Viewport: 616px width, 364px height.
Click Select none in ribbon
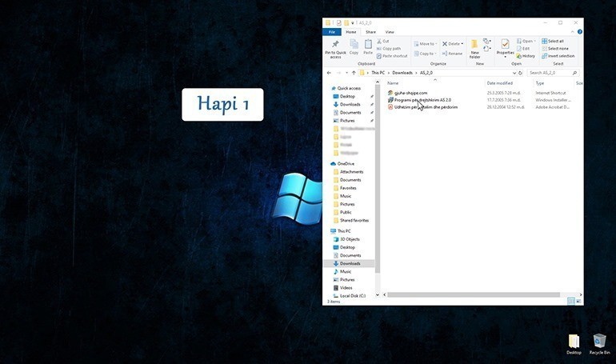tap(554, 48)
